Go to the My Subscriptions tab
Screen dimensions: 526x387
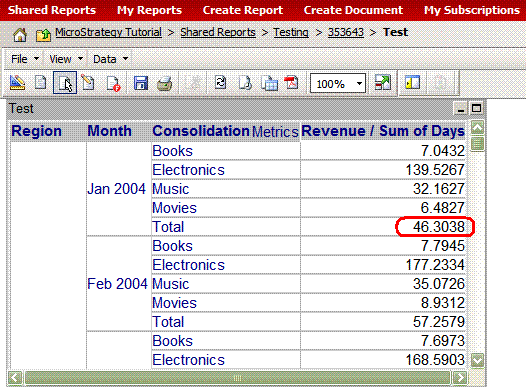click(x=472, y=10)
